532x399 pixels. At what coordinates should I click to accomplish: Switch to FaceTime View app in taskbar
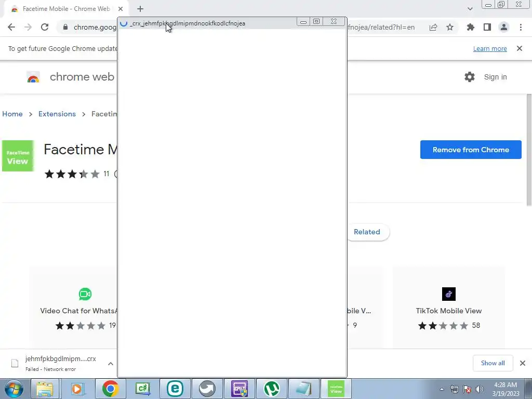[336, 389]
